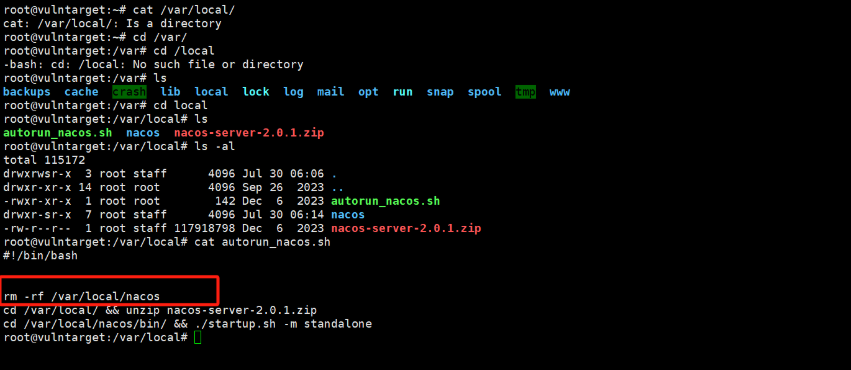
Task: Click blue 'nacos' folder in ls -al listing
Action: (348, 215)
